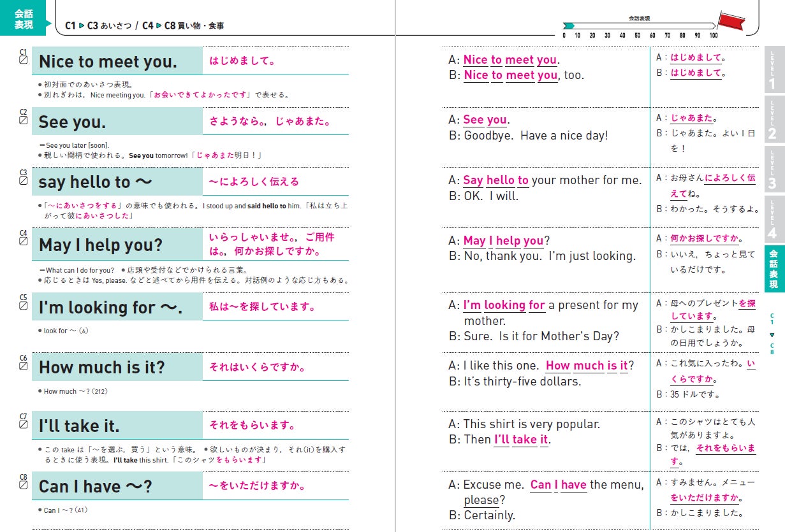Click the dialogue reply Certainly.
This screenshot has height=532, width=785.
pyautogui.click(x=489, y=515)
